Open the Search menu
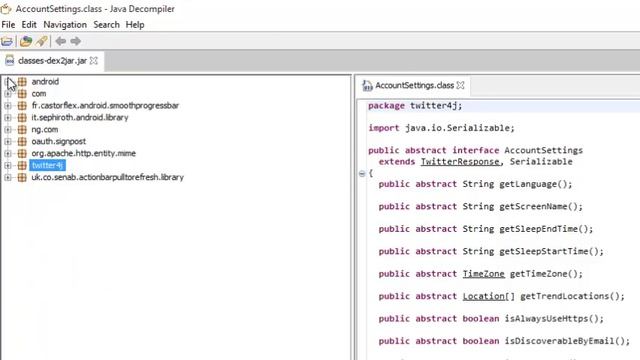Image resolution: width=640 pixels, height=360 pixels. click(107, 24)
